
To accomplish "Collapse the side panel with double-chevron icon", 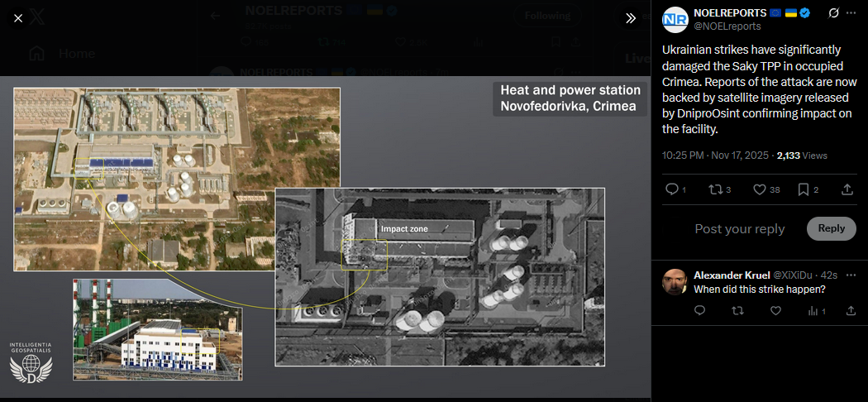I will [x=631, y=18].
